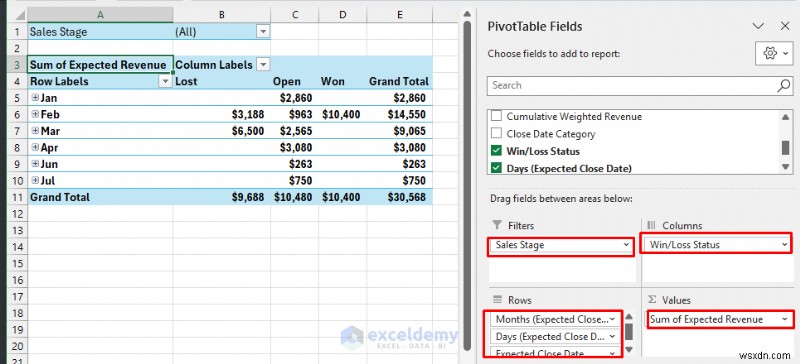Select the $9,688 Lost grand total cell
800x364 pixels.
(x=221, y=198)
